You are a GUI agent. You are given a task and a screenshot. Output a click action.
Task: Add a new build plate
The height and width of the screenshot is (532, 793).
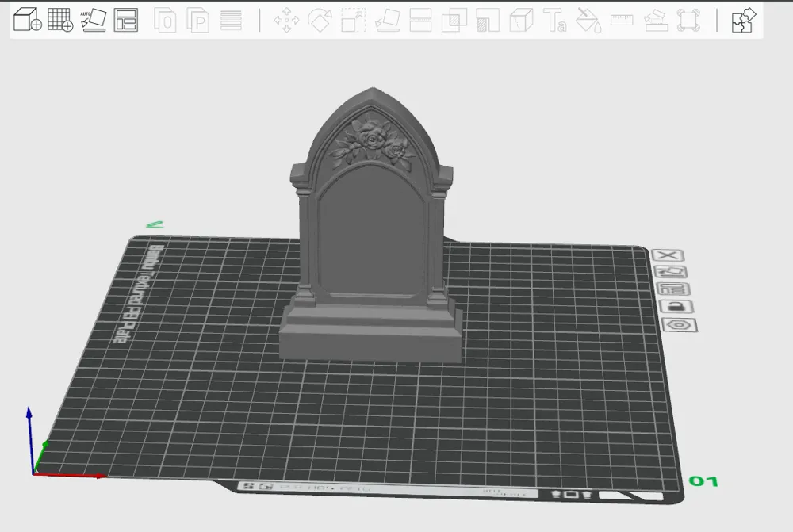60,20
